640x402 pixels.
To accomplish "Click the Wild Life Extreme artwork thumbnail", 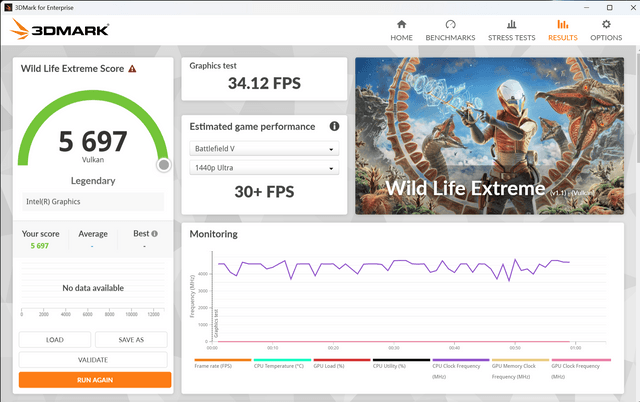I will tap(489, 136).
